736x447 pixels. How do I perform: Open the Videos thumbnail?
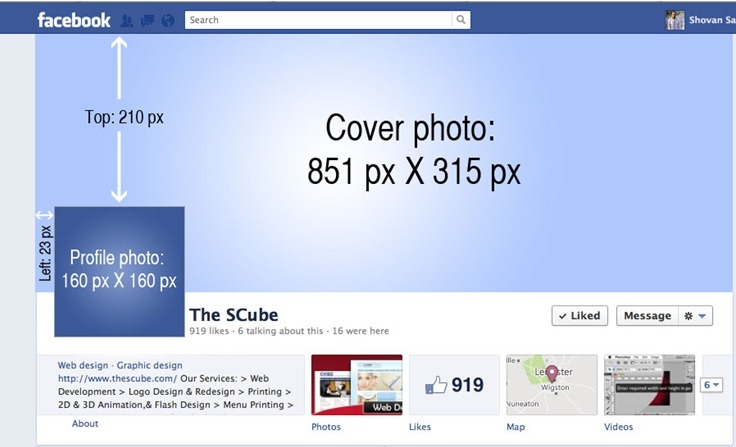(x=649, y=385)
